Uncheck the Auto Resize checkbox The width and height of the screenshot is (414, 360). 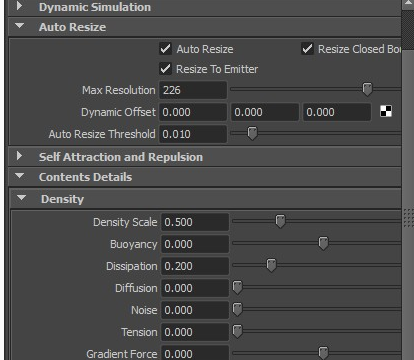(x=165, y=49)
